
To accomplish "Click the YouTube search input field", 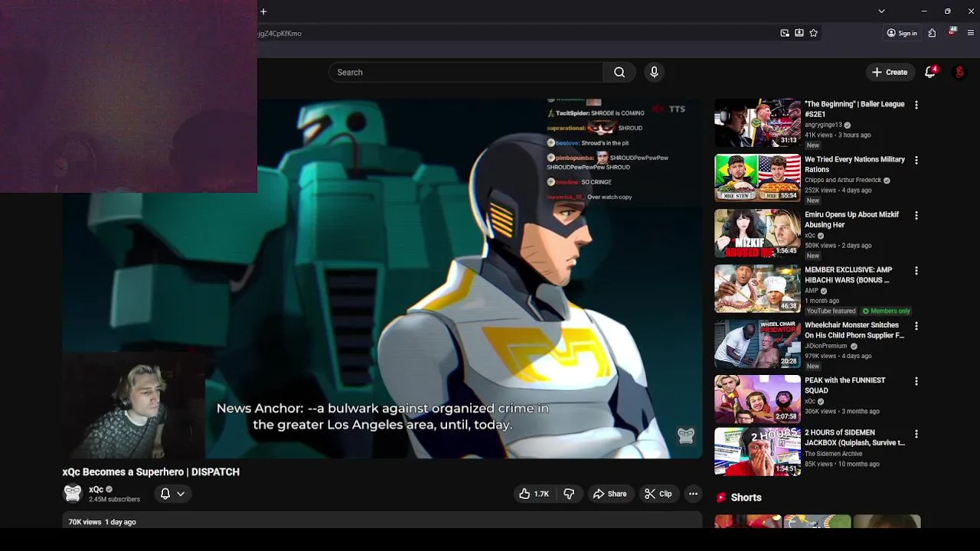I will pos(465,72).
